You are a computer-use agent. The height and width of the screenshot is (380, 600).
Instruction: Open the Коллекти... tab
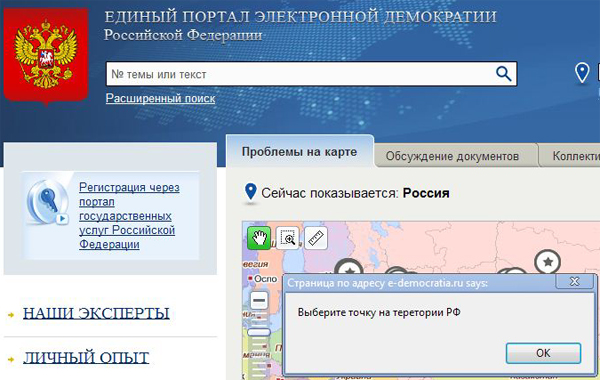(x=570, y=155)
